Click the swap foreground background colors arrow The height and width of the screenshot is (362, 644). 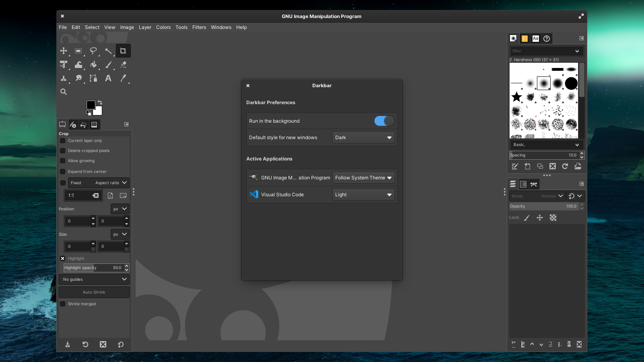(99, 103)
